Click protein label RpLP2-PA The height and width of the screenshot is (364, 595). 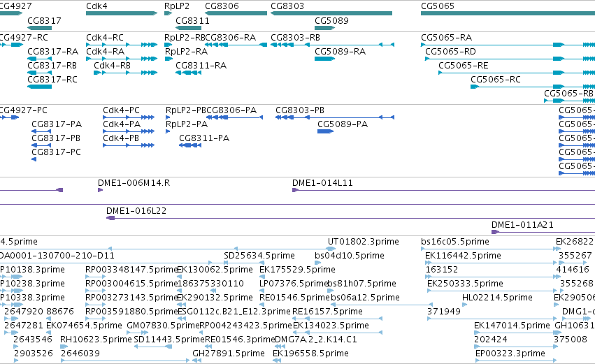[x=187, y=124]
